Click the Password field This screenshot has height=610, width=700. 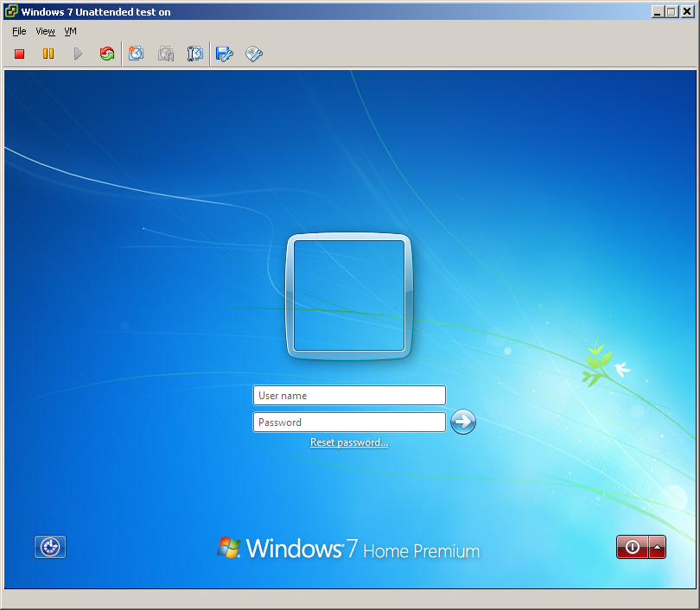click(349, 423)
